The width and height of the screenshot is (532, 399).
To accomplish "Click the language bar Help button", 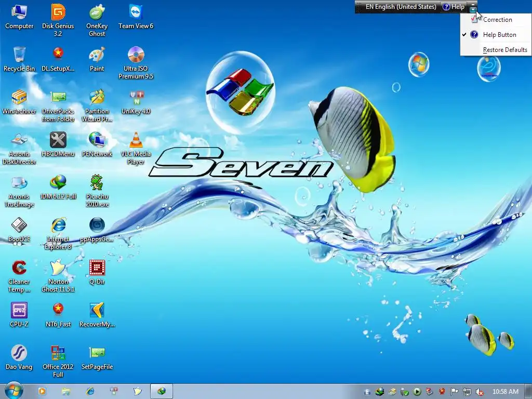I will (x=454, y=7).
